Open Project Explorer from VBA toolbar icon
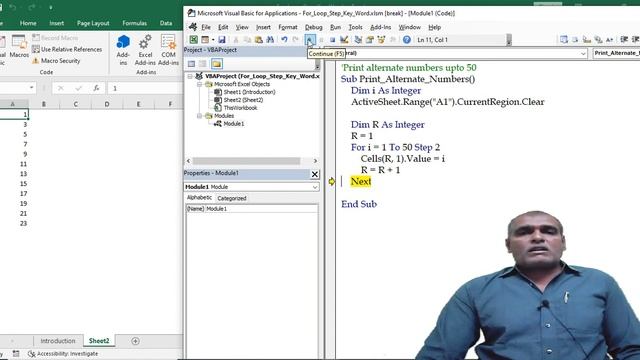640x360 pixels. pos(358,40)
